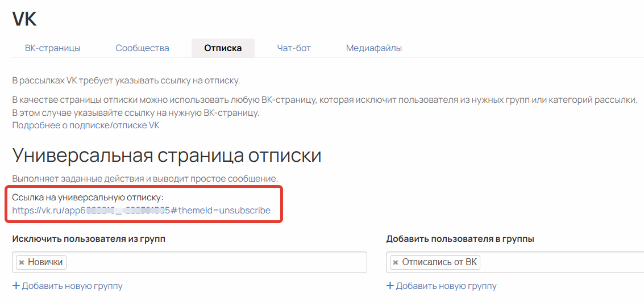644x302 pixels.
Task: Focus the Добавить пользователя в группы field
Action: [x=515, y=263]
